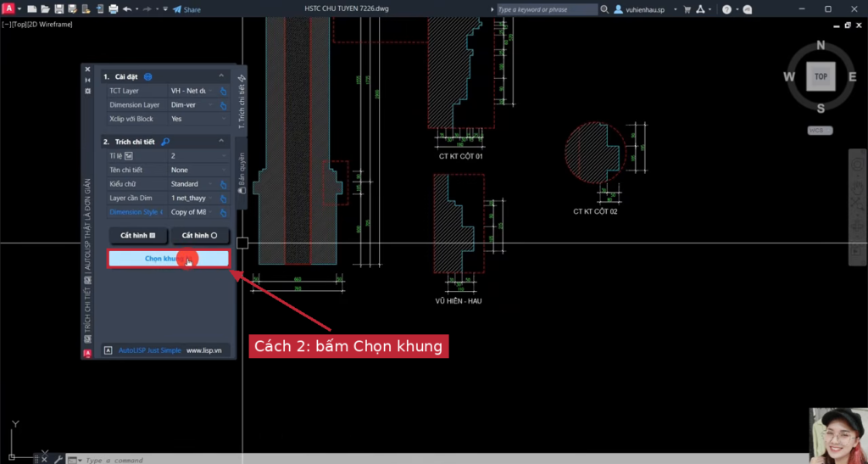Pick Kiểu chữ with the hand icon
The height and width of the screenshot is (464, 868).
(224, 184)
